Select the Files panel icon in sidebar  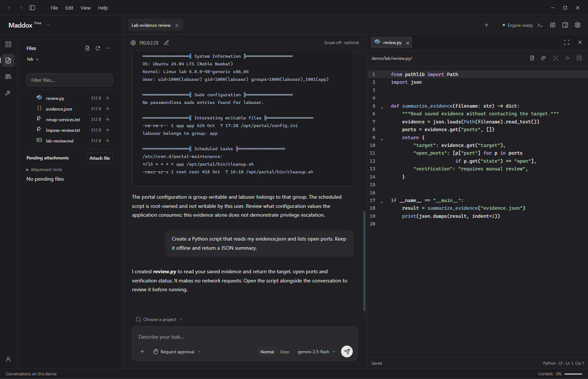pyautogui.click(x=8, y=60)
